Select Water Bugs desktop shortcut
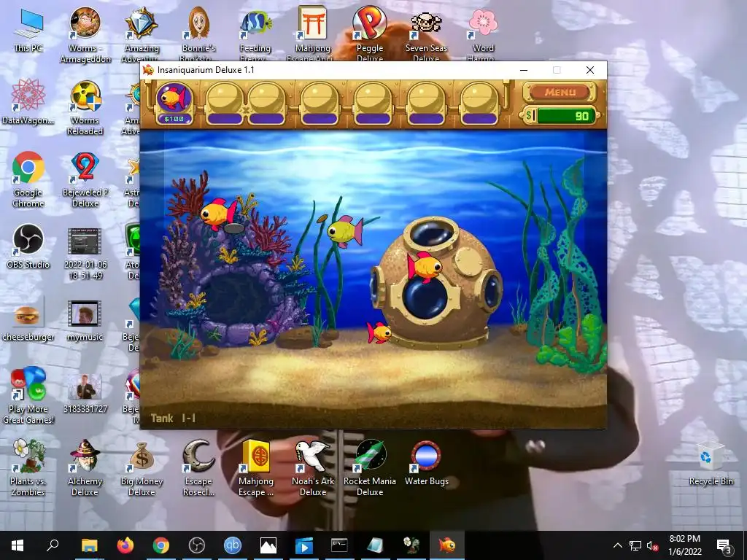 426,463
